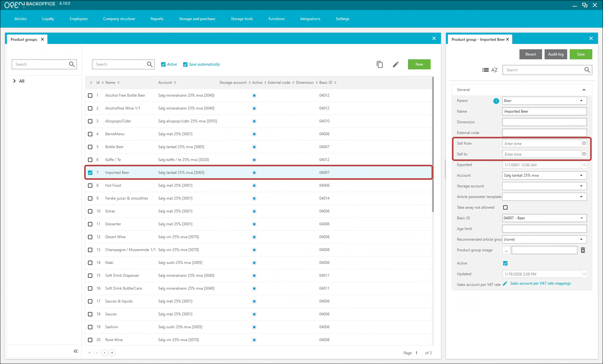603x364 pixels.
Task: Open the Company structure menu
Action: click(x=119, y=19)
